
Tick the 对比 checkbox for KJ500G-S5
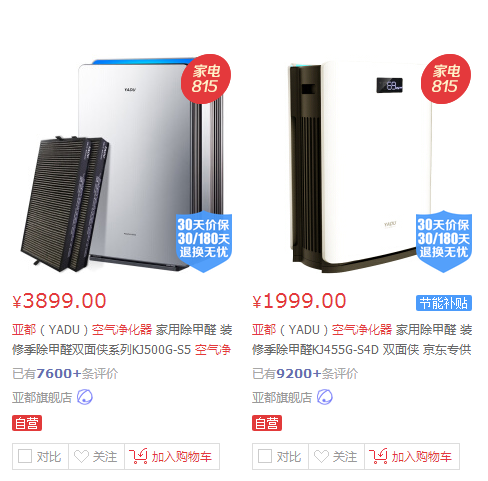point(25,456)
